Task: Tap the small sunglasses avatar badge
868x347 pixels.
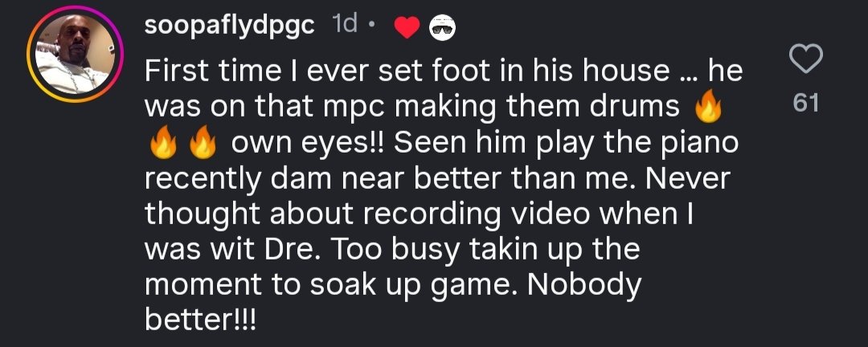Action: pyautogui.click(x=443, y=30)
